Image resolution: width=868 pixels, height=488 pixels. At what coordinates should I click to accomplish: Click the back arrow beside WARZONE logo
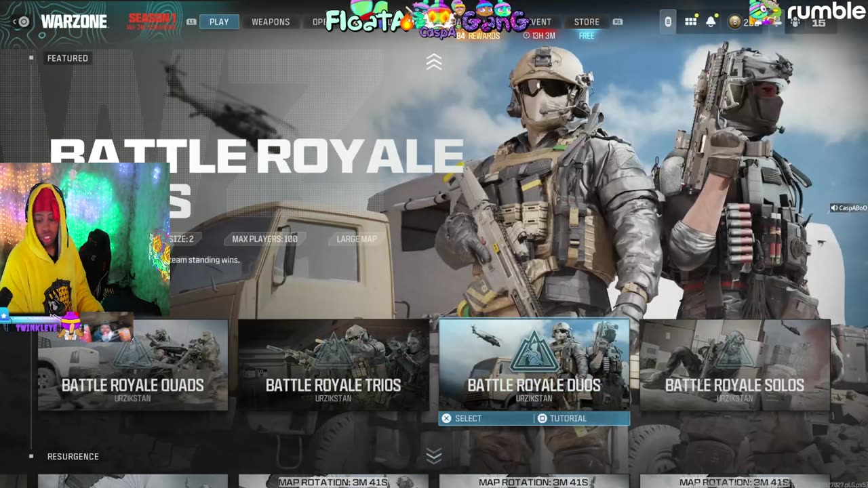tap(16, 22)
